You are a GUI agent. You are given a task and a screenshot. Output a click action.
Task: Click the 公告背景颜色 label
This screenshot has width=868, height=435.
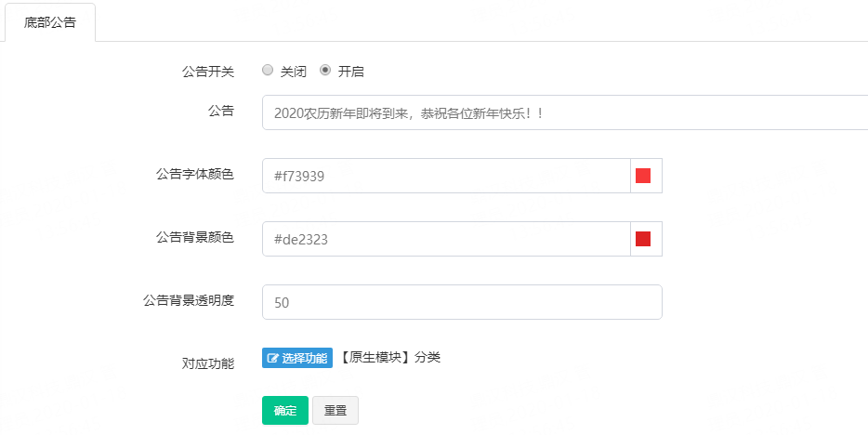point(195,237)
